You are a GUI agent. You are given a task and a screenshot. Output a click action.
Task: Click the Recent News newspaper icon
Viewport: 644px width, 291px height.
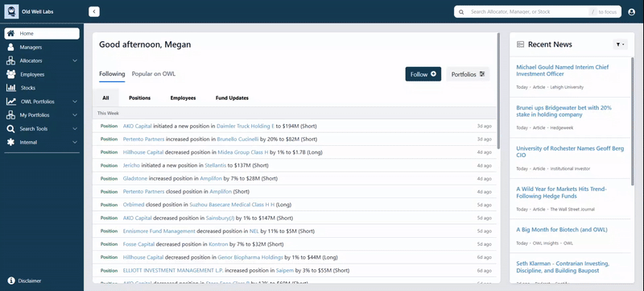[x=520, y=44]
